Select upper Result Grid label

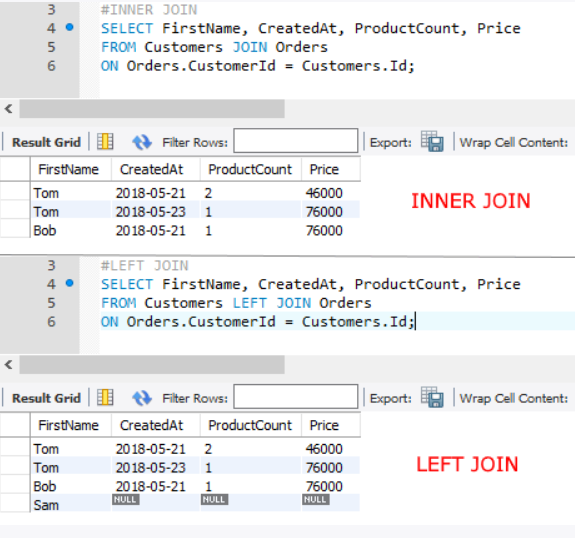46,142
